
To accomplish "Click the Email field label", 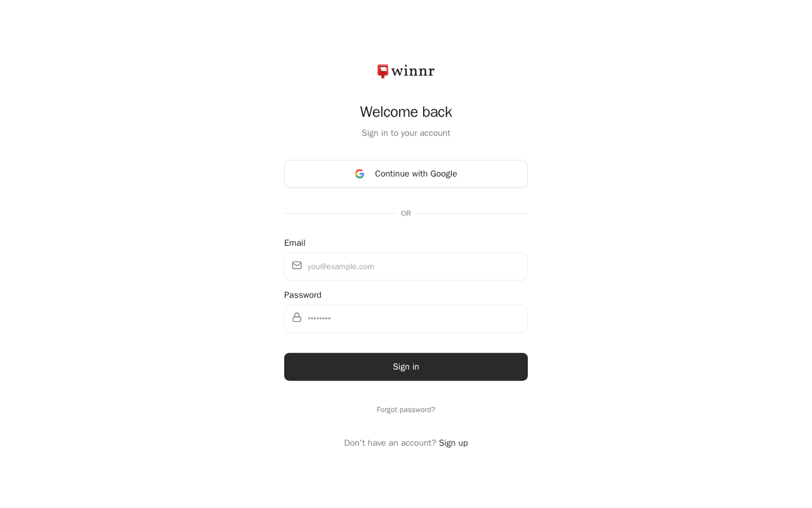I will (295, 243).
